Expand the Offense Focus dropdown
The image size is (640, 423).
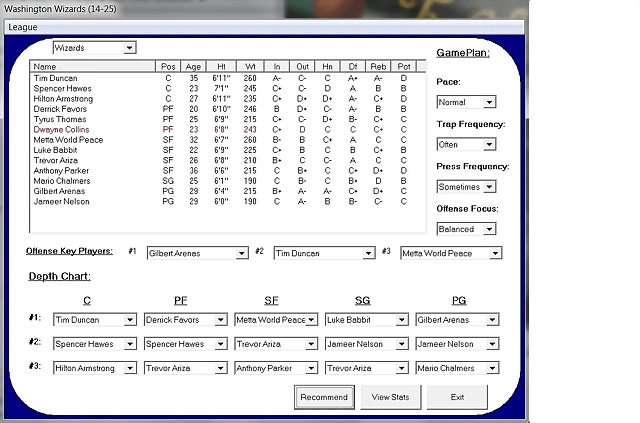click(466, 229)
